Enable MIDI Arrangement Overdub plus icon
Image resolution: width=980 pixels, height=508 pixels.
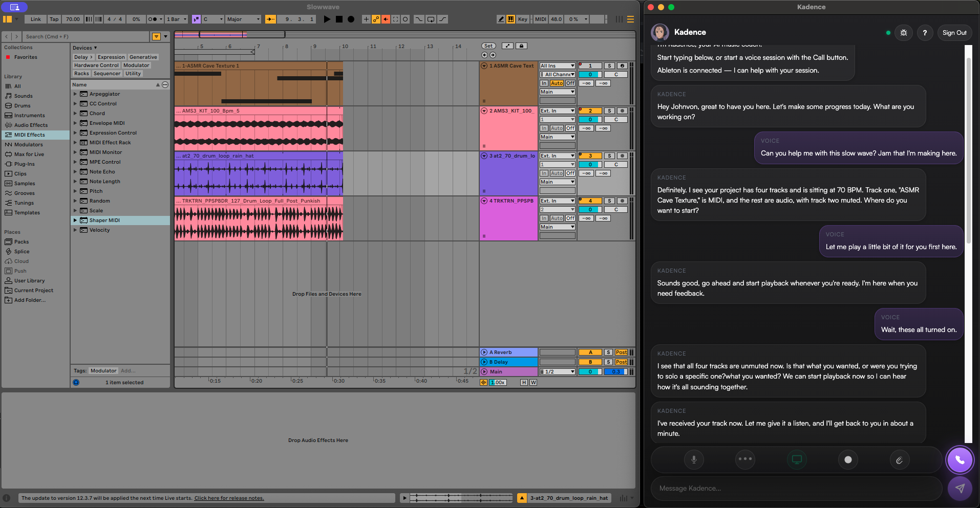click(x=366, y=19)
